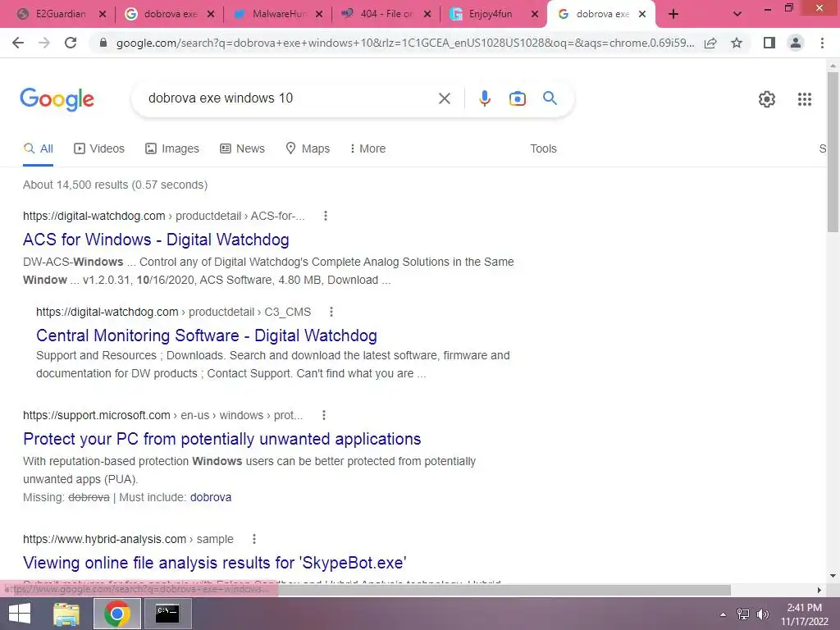840x630 pixels.
Task: Open the Tools options
Action: point(543,149)
